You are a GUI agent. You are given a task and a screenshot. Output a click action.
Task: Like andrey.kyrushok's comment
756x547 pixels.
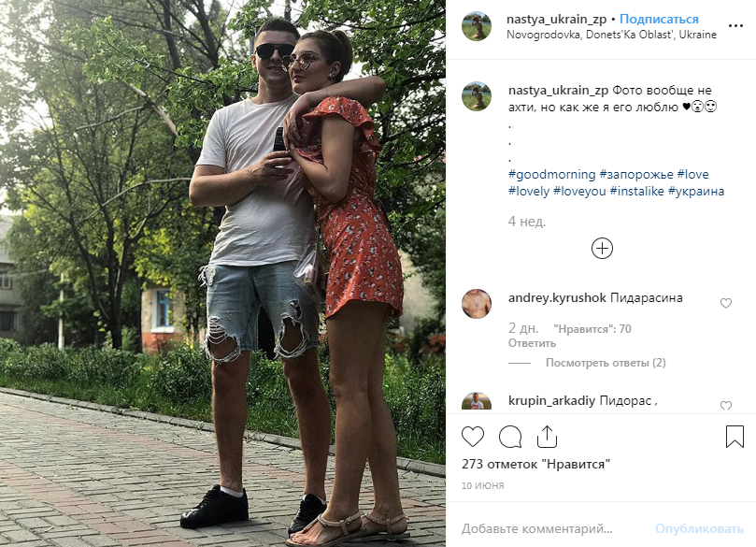click(x=725, y=303)
